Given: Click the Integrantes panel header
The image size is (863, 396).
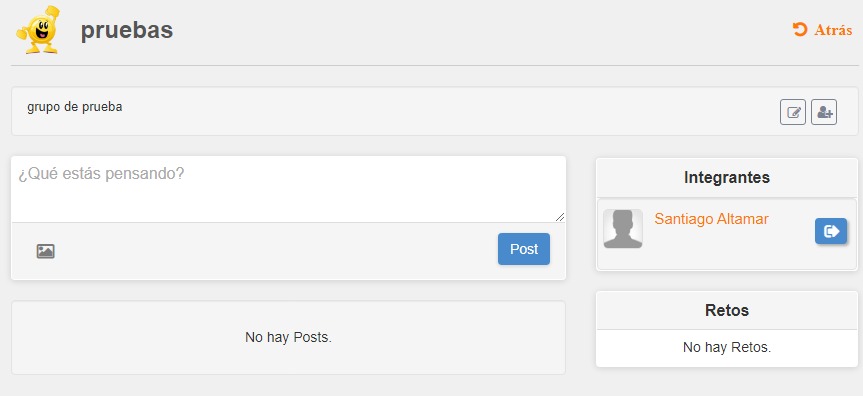Looking at the screenshot, I should [x=727, y=177].
